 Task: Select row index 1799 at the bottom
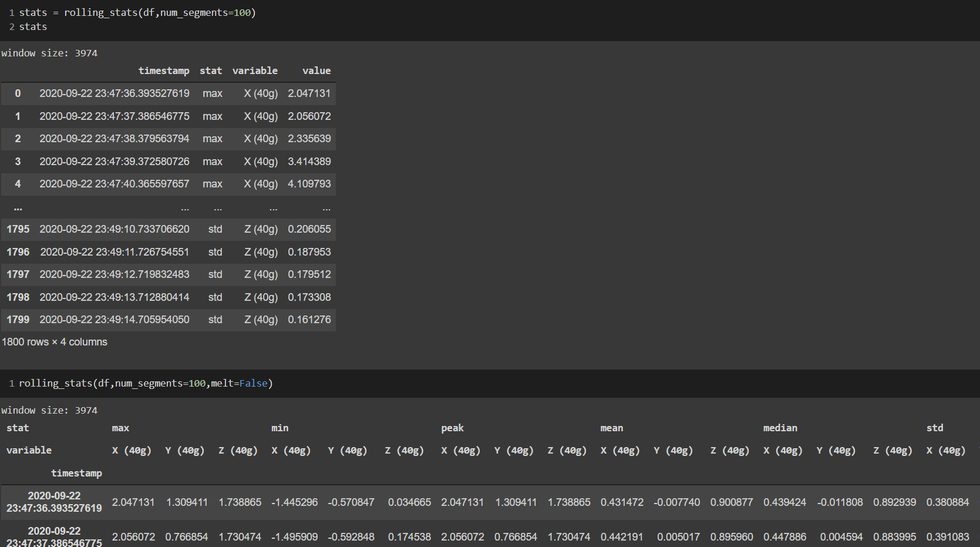click(18, 320)
